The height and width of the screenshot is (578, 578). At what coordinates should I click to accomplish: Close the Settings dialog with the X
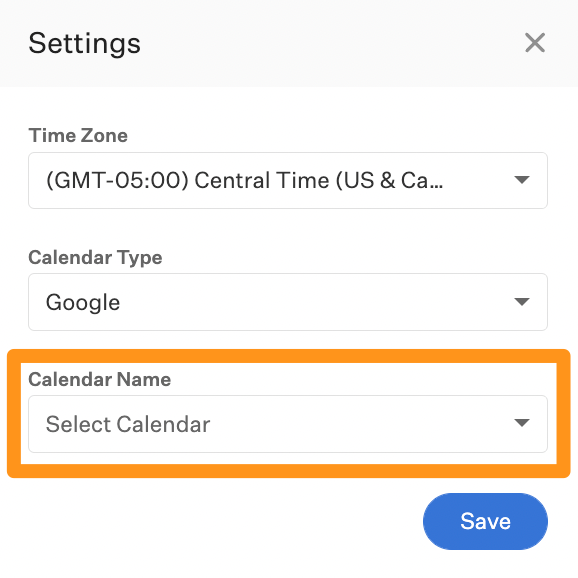[535, 43]
